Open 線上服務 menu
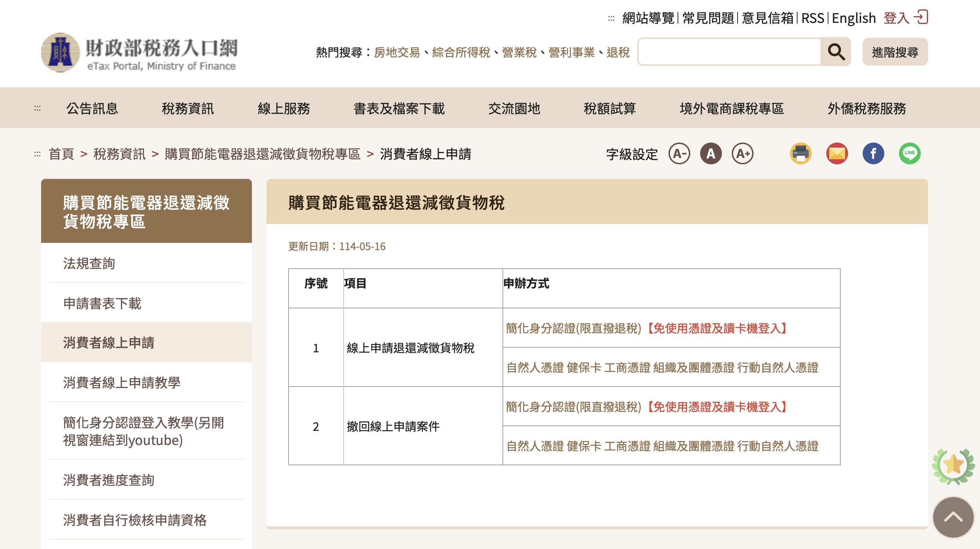 tap(284, 108)
